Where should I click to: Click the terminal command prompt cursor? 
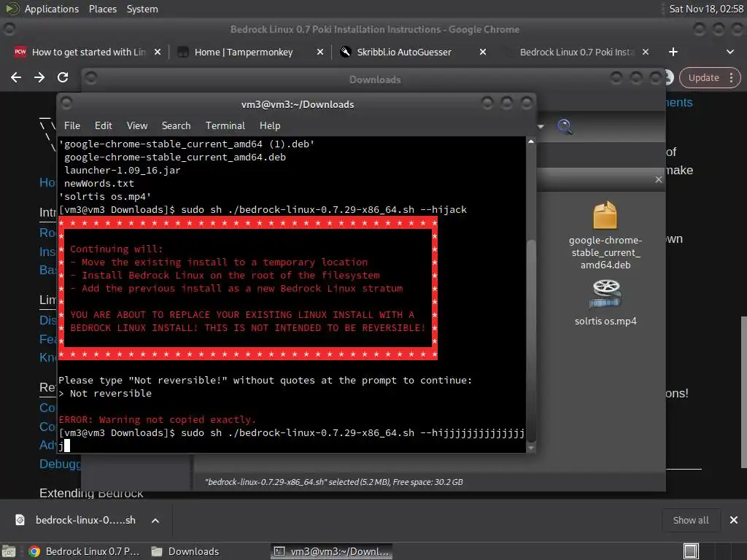coord(66,446)
